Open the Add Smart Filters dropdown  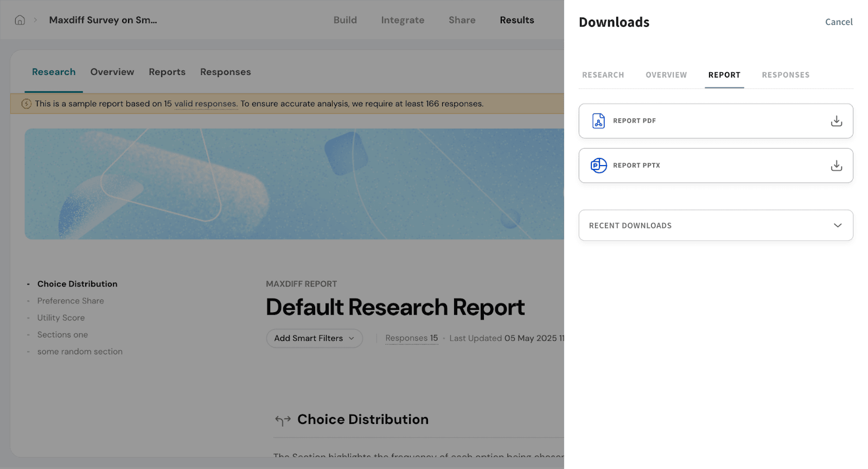coord(314,338)
